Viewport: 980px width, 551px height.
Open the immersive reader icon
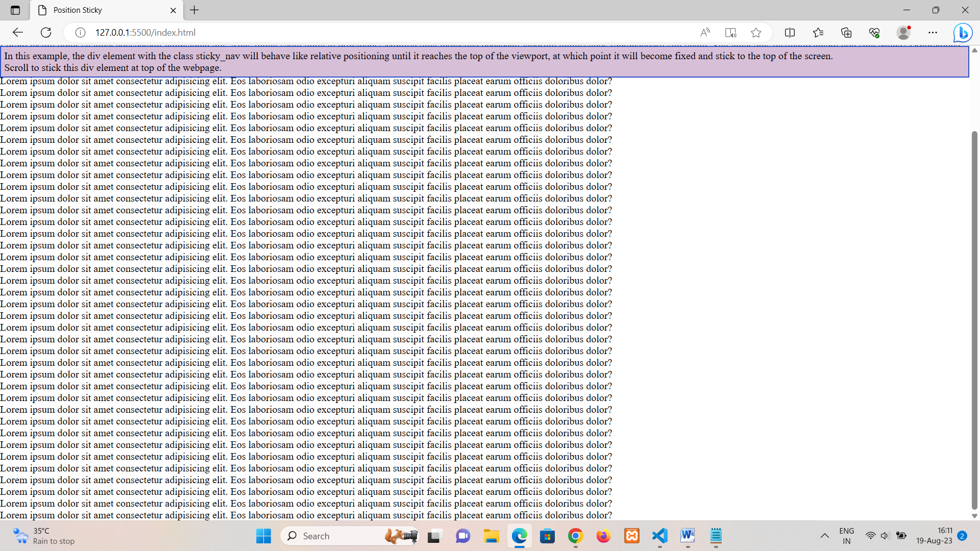click(x=730, y=33)
